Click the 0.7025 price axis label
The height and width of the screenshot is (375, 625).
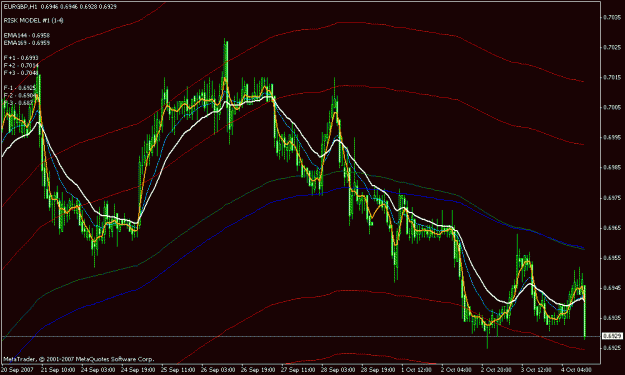coord(611,47)
